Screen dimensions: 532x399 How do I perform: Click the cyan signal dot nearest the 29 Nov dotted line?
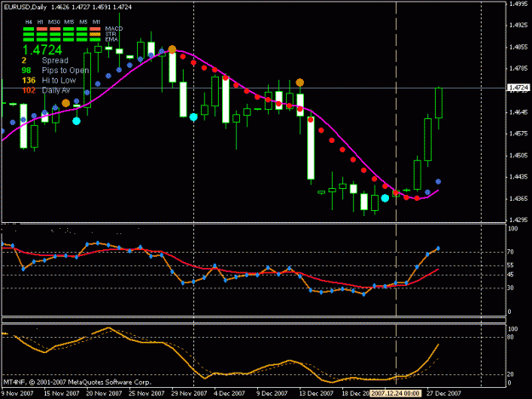click(193, 117)
